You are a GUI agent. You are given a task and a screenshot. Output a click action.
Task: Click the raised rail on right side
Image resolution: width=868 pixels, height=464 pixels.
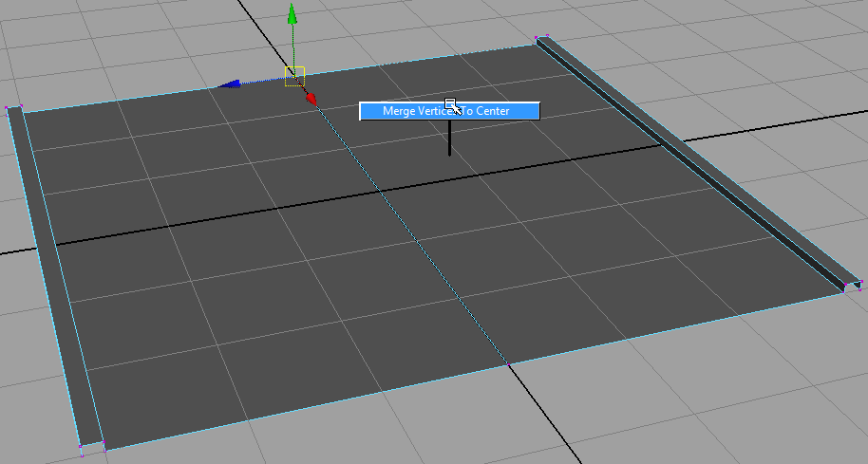click(693, 161)
